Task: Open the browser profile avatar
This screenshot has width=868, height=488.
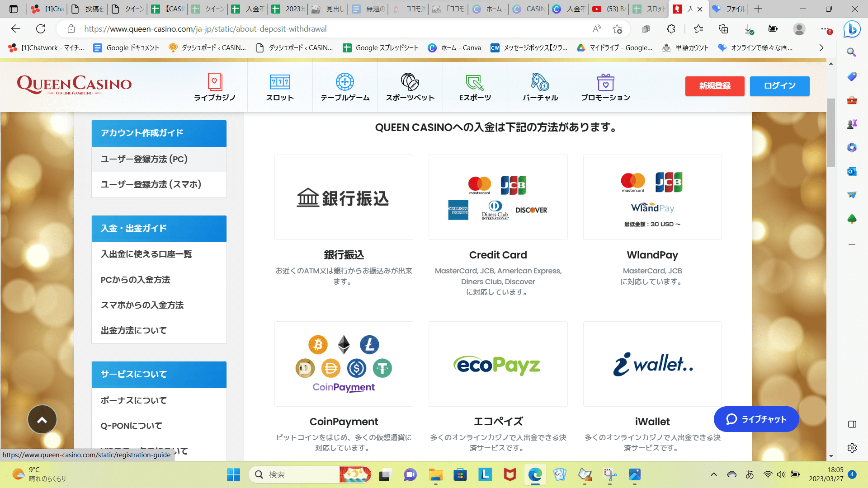Action: coord(799,29)
